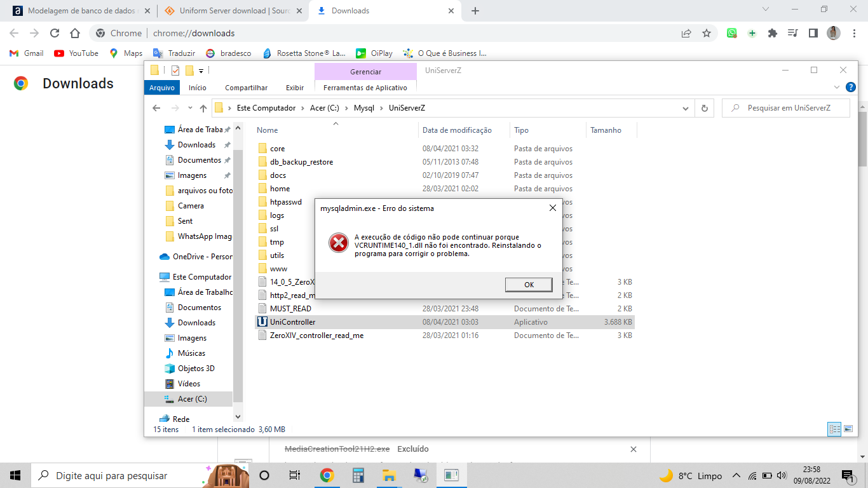This screenshot has height=488, width=868.
Task: Click Este Computador breadcrumb in address bar
Action: click(266, 108)
